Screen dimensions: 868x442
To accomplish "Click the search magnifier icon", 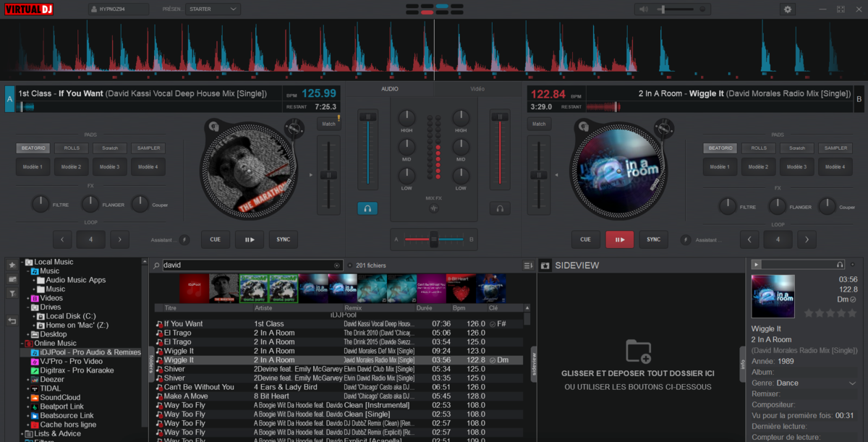I will click(157, 265).
